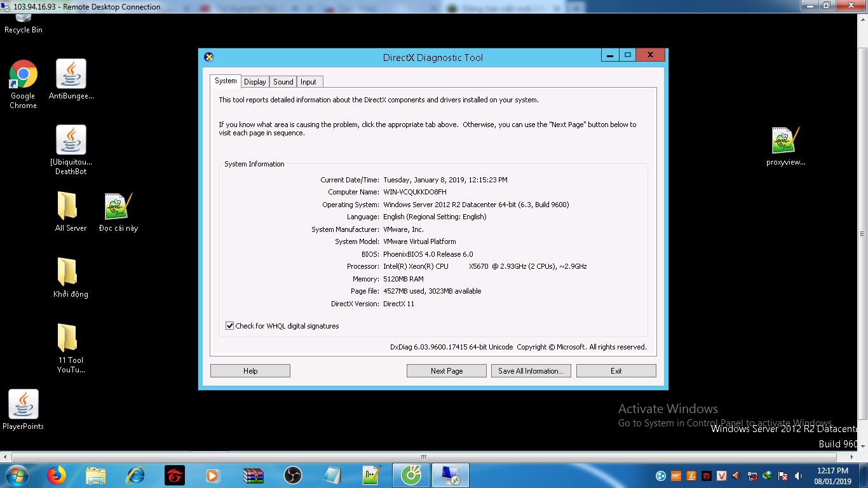The height and width of the screenshot is (488, 868).
Task: Click the Operating System value text
Action: (x=476, y=205)
